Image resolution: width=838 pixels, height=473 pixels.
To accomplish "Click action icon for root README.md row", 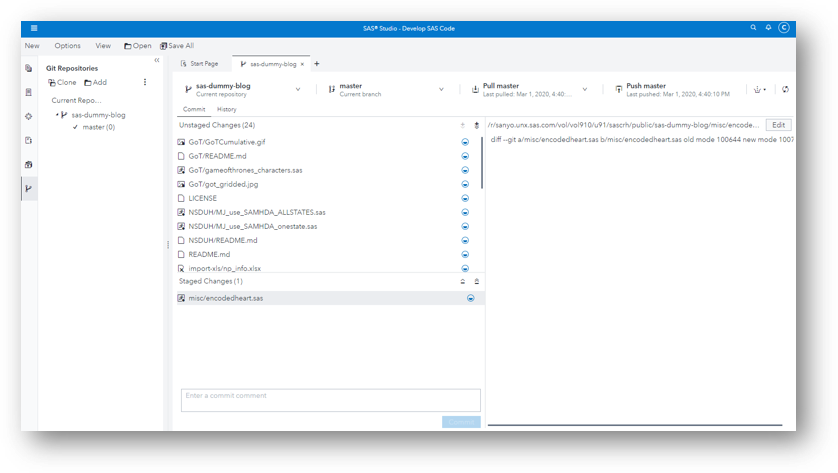I will (465, 254).
